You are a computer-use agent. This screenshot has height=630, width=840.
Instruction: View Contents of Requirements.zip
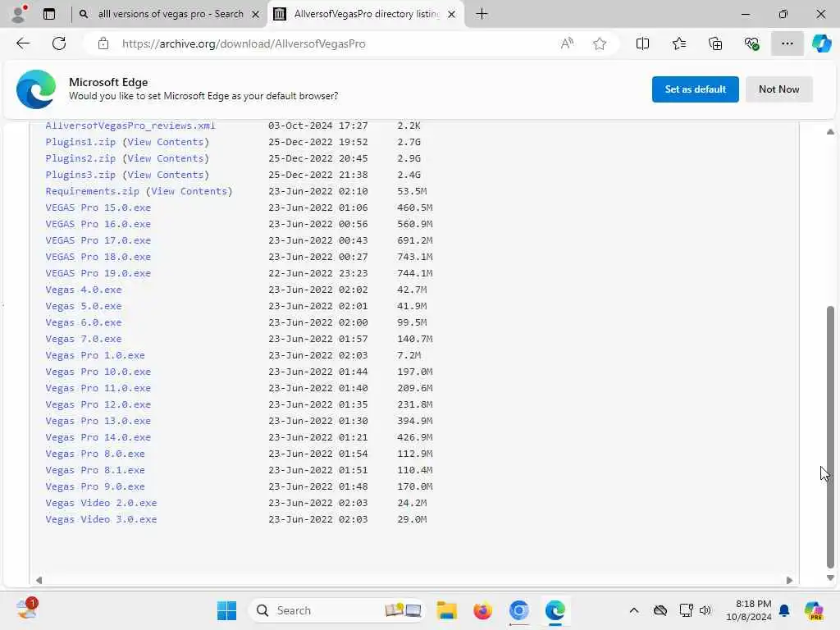point(189,191)
